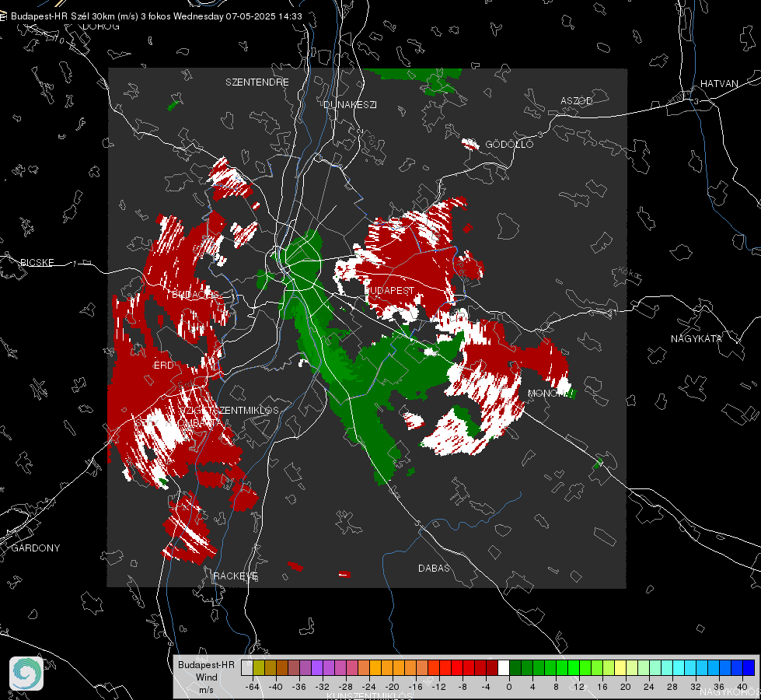Click the DOROG map label

coord(101,26)
